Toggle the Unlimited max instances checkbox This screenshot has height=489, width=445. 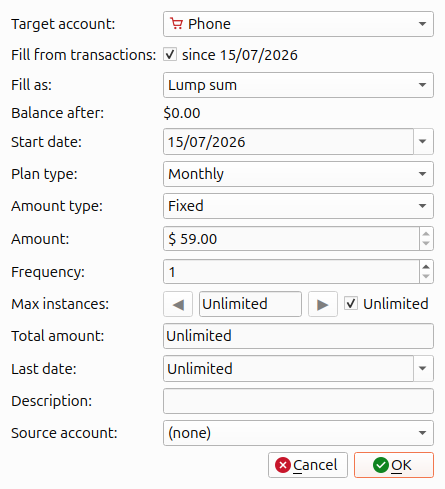point(351,304)
